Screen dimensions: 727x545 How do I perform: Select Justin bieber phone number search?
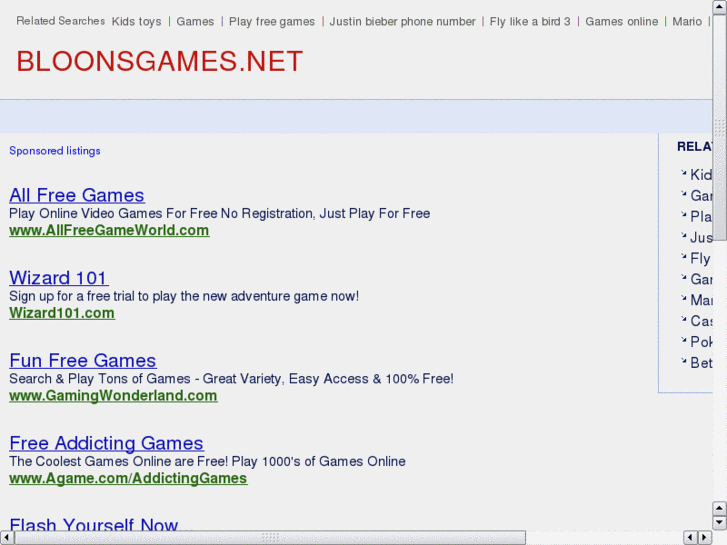(402, 21)
